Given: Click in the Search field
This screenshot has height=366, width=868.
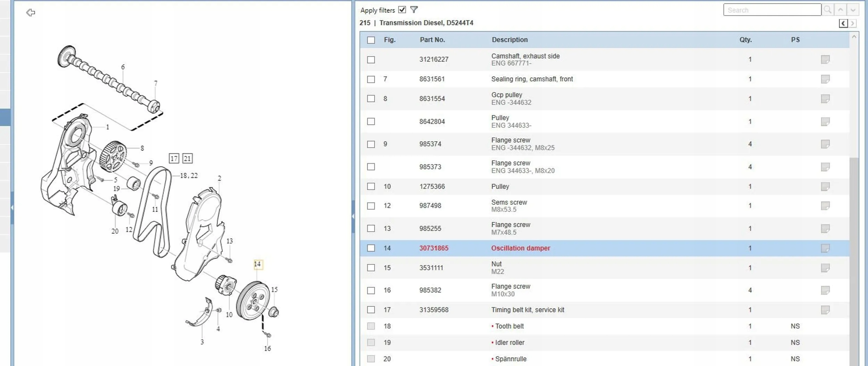Looking at the screenshot, I should pos(772,10).
